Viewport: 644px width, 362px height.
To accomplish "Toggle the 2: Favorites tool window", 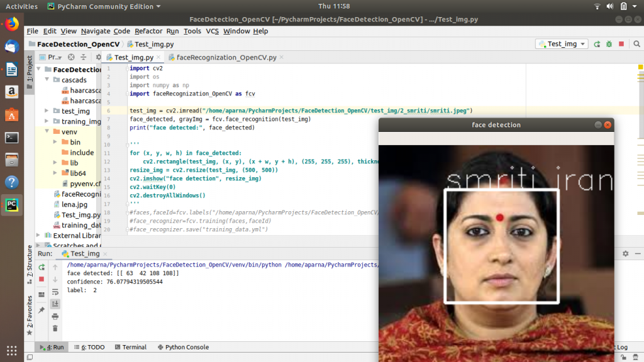I will click(x=30, y=315).
